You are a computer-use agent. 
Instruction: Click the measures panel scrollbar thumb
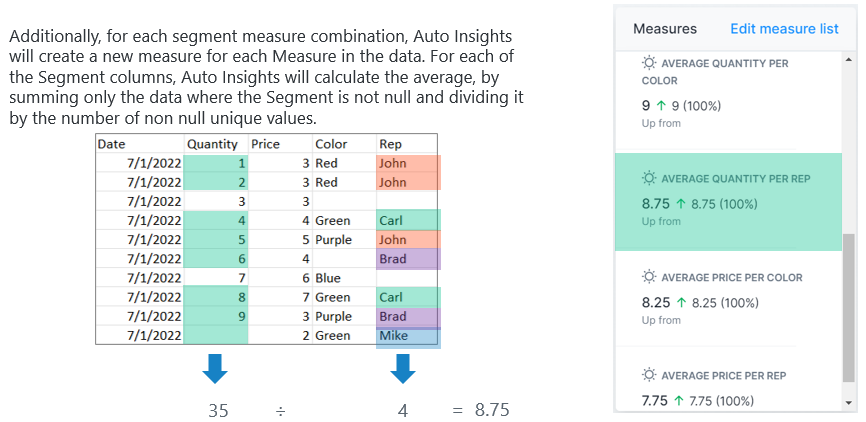[850, 308]
